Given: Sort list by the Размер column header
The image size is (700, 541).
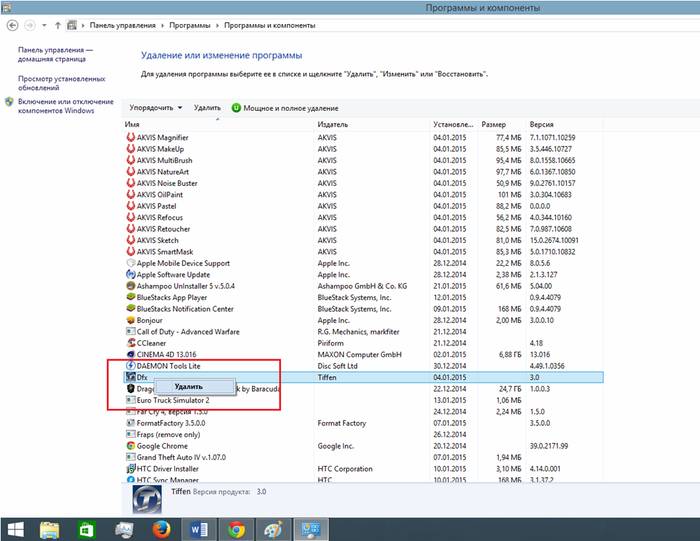Looking at the screenshot, I should click(x=493, y=124).
